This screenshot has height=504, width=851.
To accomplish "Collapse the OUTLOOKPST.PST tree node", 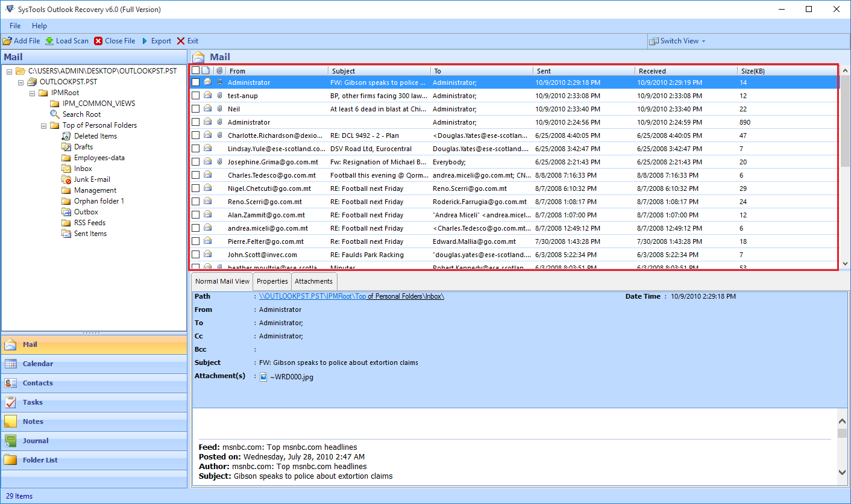I will [x=20, y=82].
